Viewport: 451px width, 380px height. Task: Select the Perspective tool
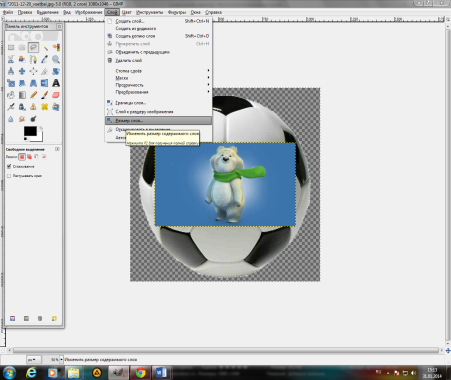[x=33, y=83]
